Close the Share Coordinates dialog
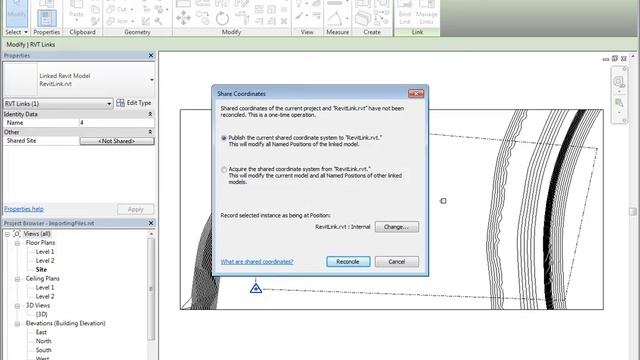Viewport: 640px width, 360px height. click(x=416, y=93)
